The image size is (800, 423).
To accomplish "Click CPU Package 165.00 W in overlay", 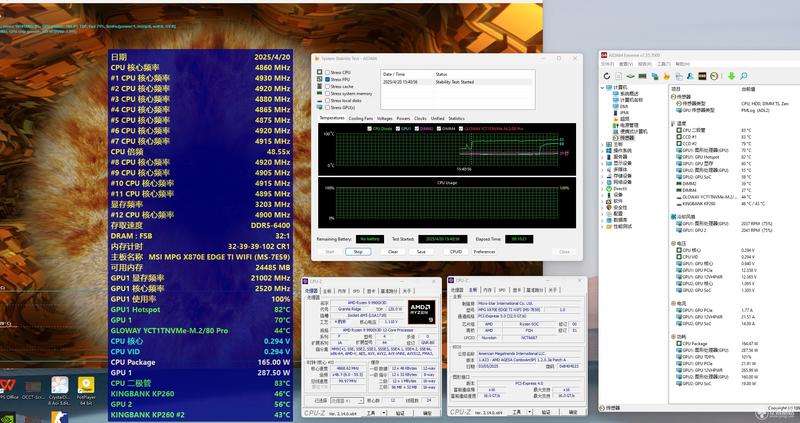I will [x=201, y=362].
